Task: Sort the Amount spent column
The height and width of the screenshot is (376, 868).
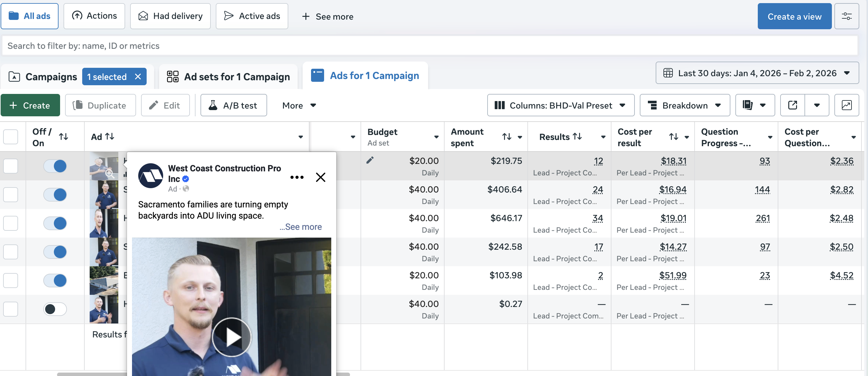Action: pyautogui.click(x=507, y=137)
